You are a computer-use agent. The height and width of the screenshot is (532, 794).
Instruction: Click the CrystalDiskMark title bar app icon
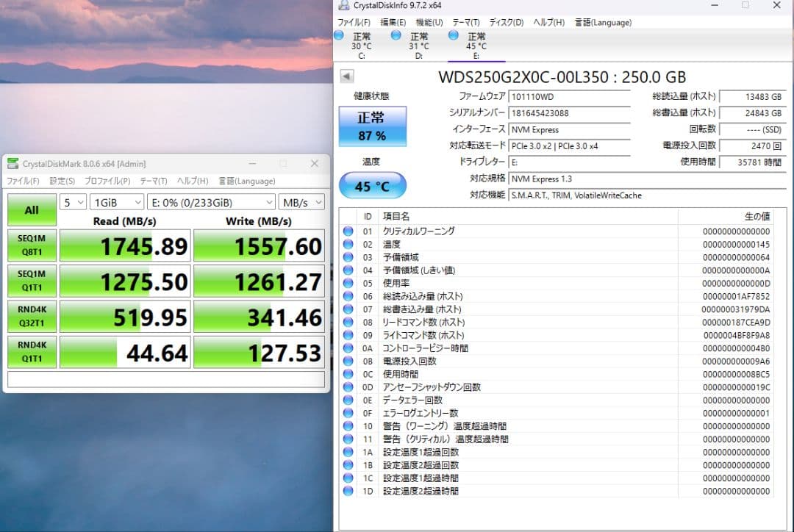[x=12, y=163]
